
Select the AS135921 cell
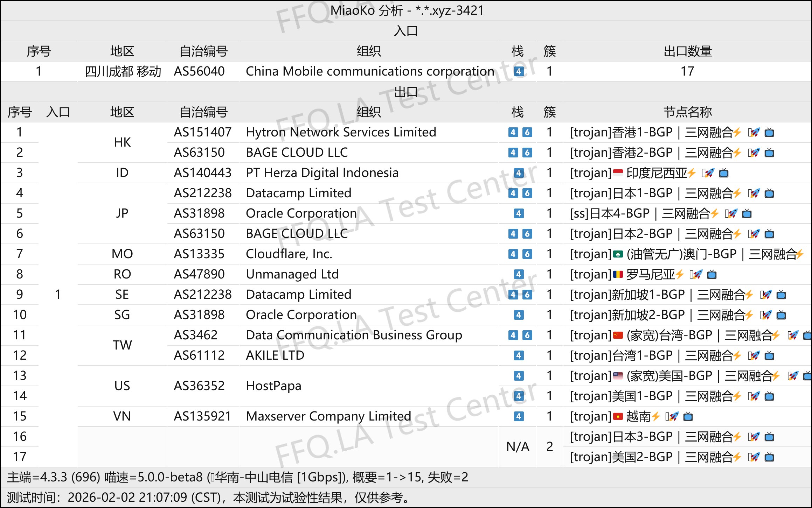pyautogui.click(x=203, y=416)
